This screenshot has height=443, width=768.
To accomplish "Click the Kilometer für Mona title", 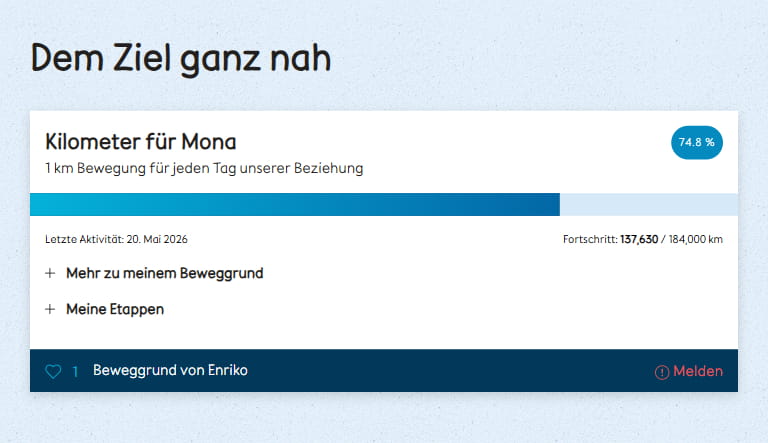I will point(141,142).
